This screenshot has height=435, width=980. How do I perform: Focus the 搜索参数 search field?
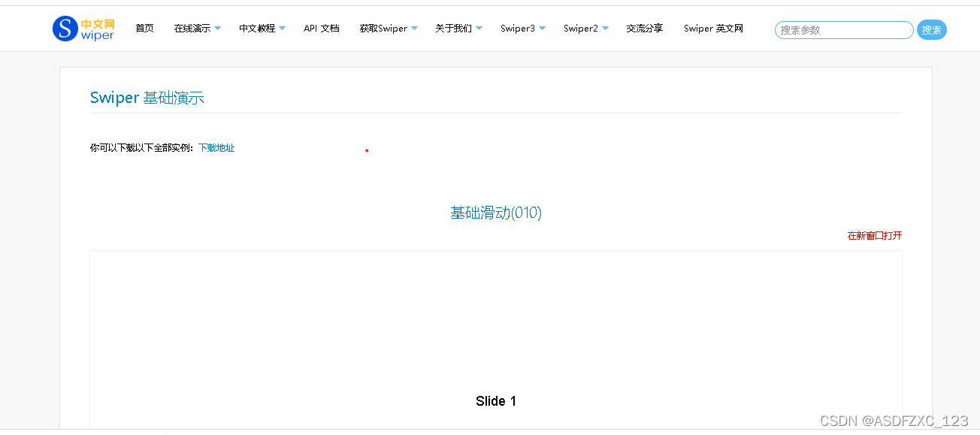click(x=844, y=30)
